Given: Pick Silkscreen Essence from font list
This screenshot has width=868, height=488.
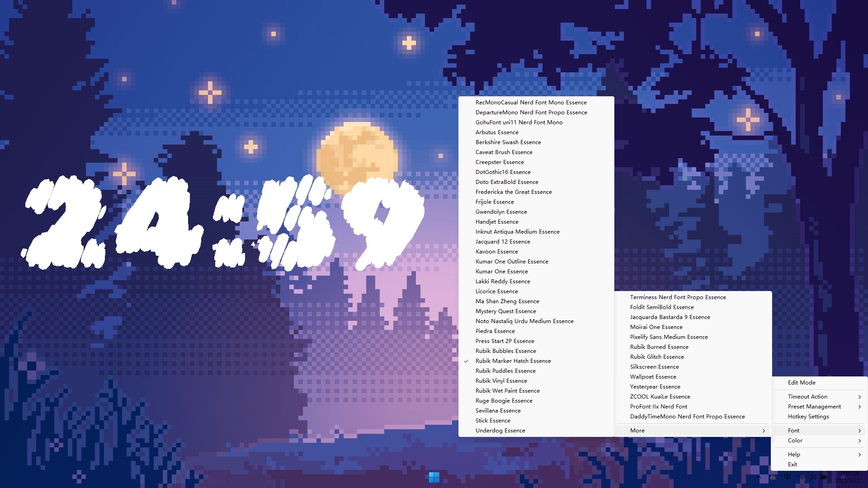Looking at the screenshot, I should coord(654,367).
